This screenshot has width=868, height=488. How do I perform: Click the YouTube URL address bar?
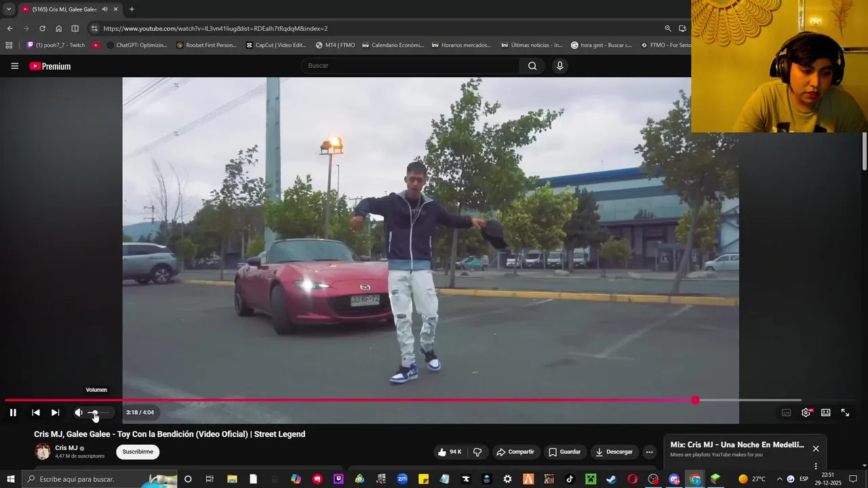click(216, 28)
